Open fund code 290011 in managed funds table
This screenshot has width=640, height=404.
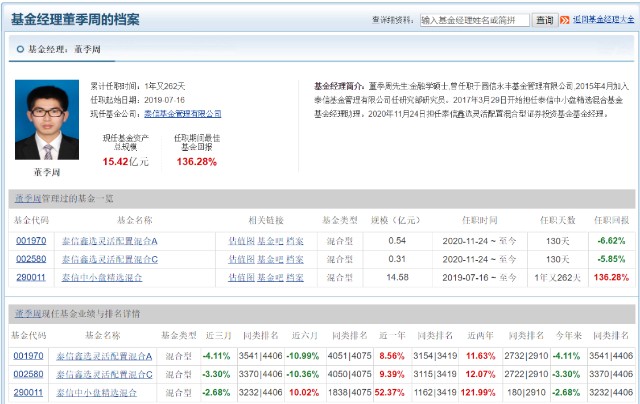[x=30, y=277]
